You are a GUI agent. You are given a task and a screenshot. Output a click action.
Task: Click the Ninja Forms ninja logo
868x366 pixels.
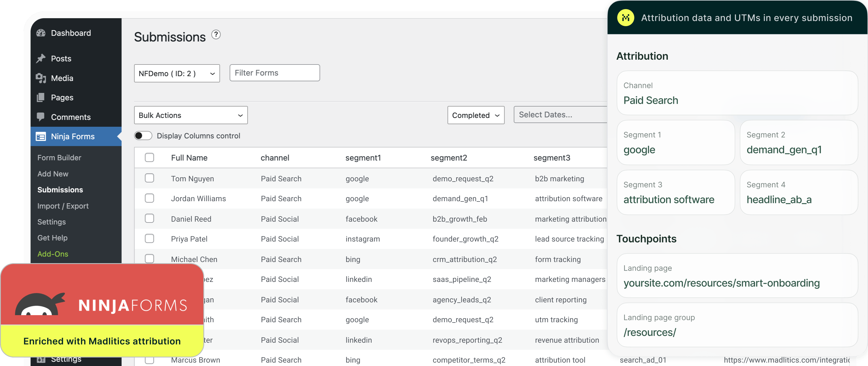click(40, 304)
